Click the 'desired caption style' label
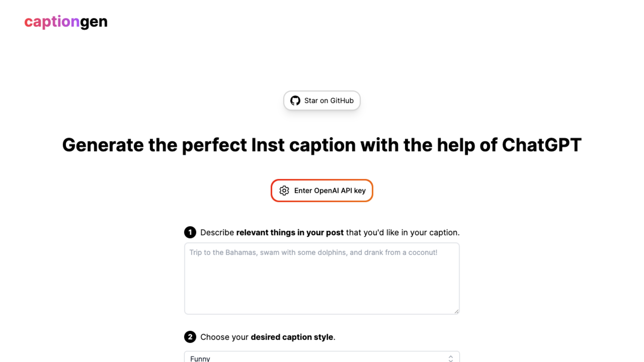Viewport: 644px width, 362px height. pyautogui.click(x=292, y=337)
